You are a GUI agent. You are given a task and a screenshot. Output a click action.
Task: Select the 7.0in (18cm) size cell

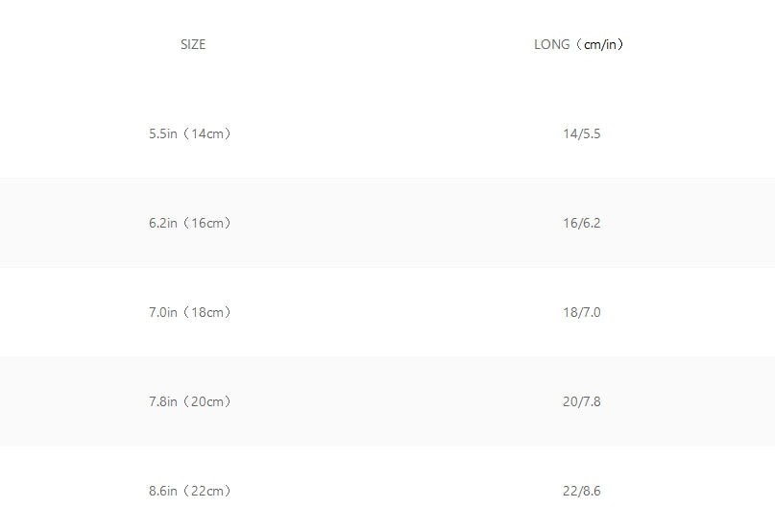click(190, 312)
